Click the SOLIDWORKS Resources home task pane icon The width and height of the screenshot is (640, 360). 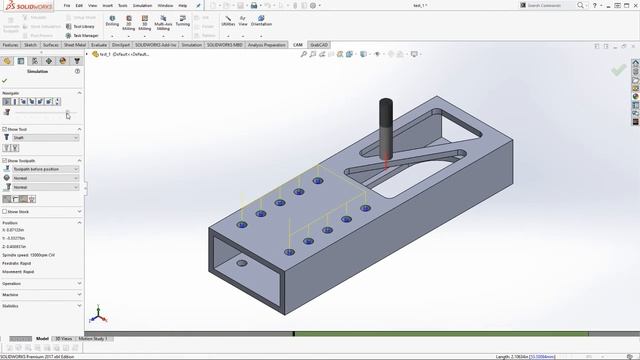pos(636,63)
